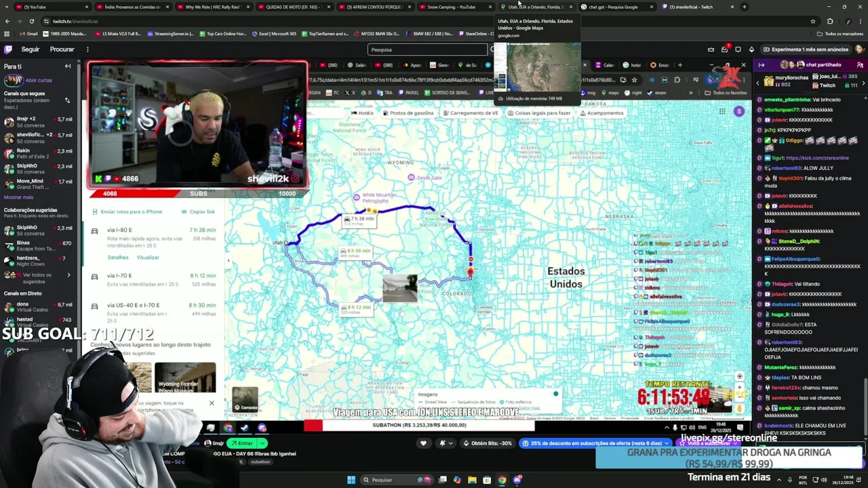Screen dimensions: 868x488
Task: Toggle the heart follow button below the stream
Action: (x=424, y=443)
